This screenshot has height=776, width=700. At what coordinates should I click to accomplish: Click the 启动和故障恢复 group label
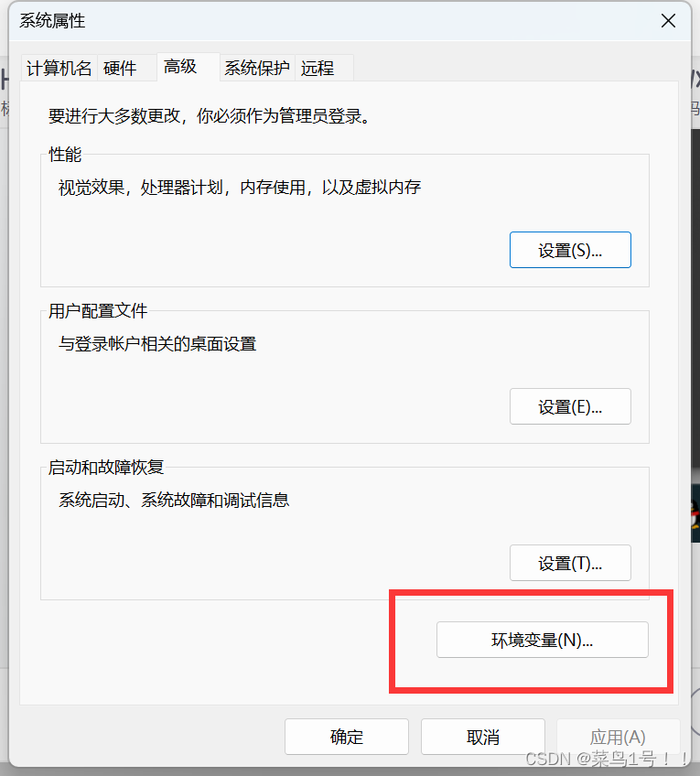pos(106,468)
